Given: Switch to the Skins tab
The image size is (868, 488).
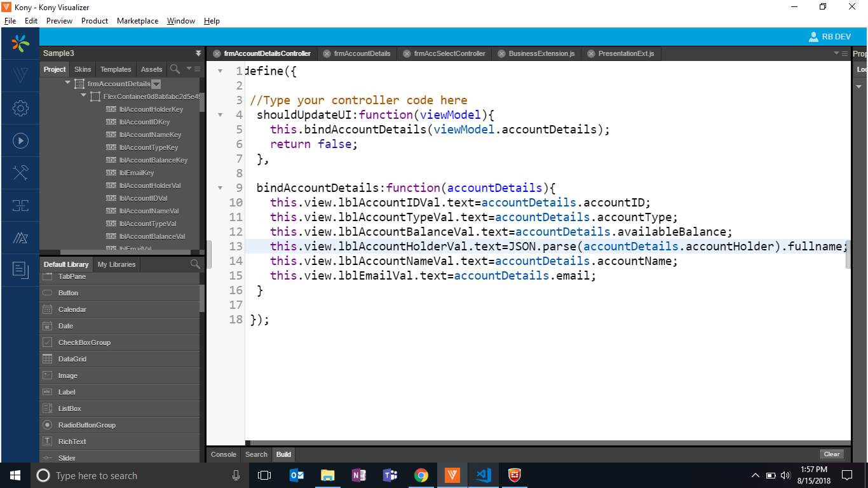Looking at the screenshot, I should click(83, 69).
